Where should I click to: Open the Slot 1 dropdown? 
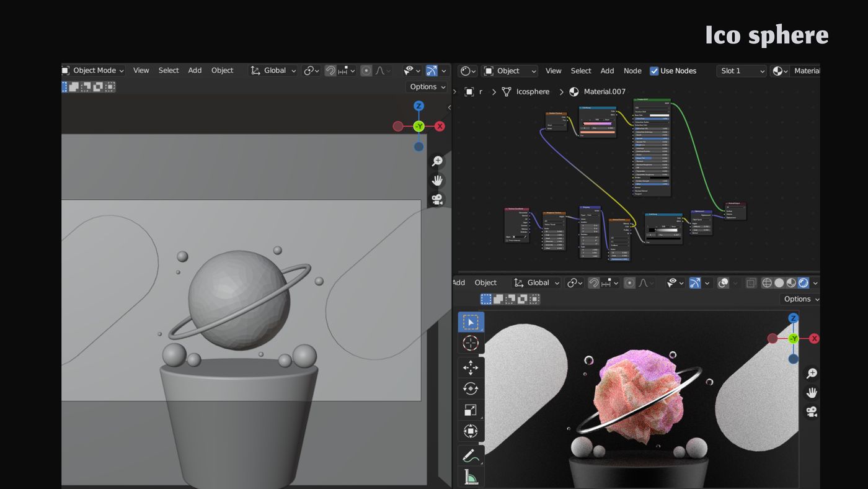pos(742,71)
